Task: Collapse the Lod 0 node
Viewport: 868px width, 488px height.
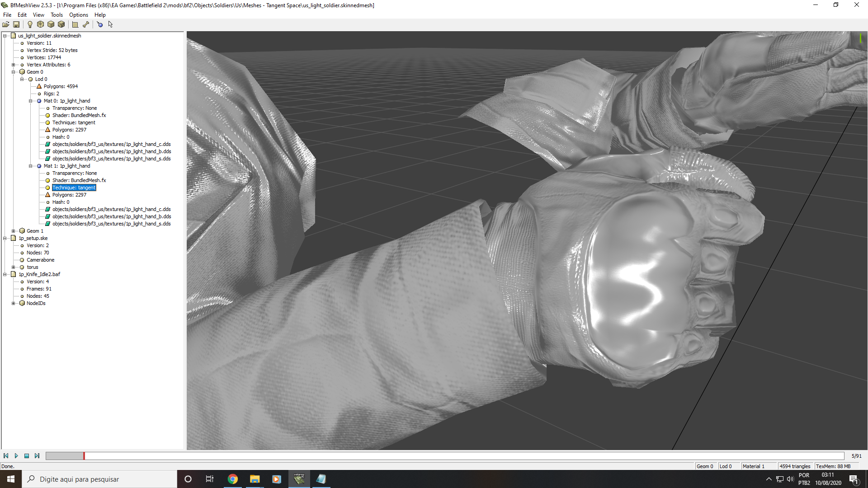Action: 22,79
